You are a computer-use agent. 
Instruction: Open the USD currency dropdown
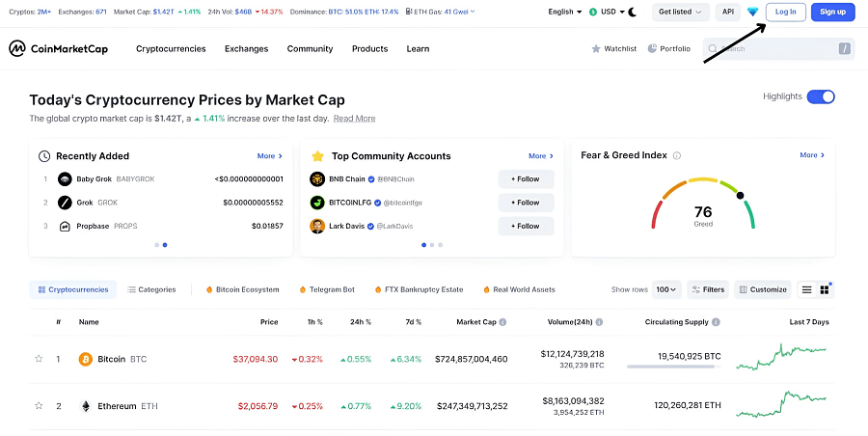click(607, 12)
